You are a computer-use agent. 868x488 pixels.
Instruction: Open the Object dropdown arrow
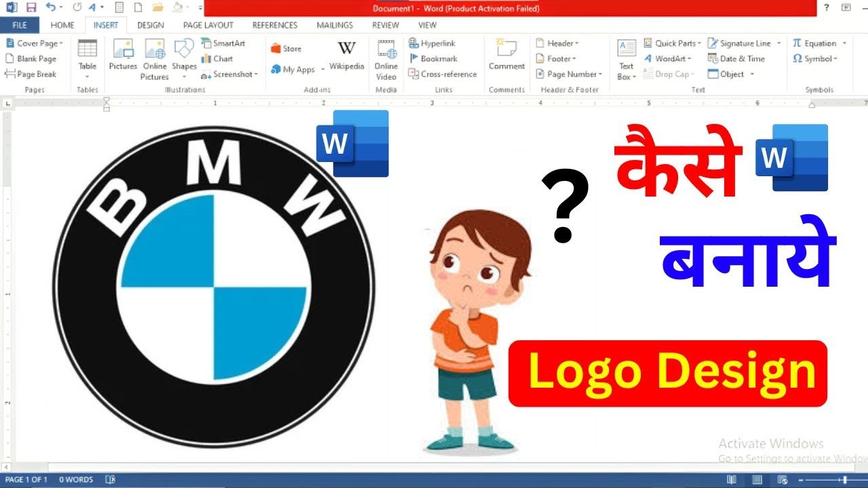tap(752, 75)
